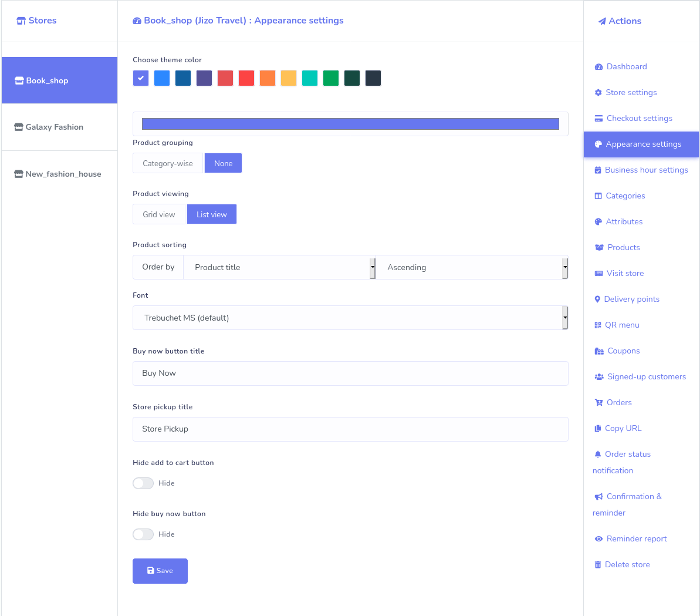
Task: Click the Appearance settings palette icon
Action: [x=598, y=144]
